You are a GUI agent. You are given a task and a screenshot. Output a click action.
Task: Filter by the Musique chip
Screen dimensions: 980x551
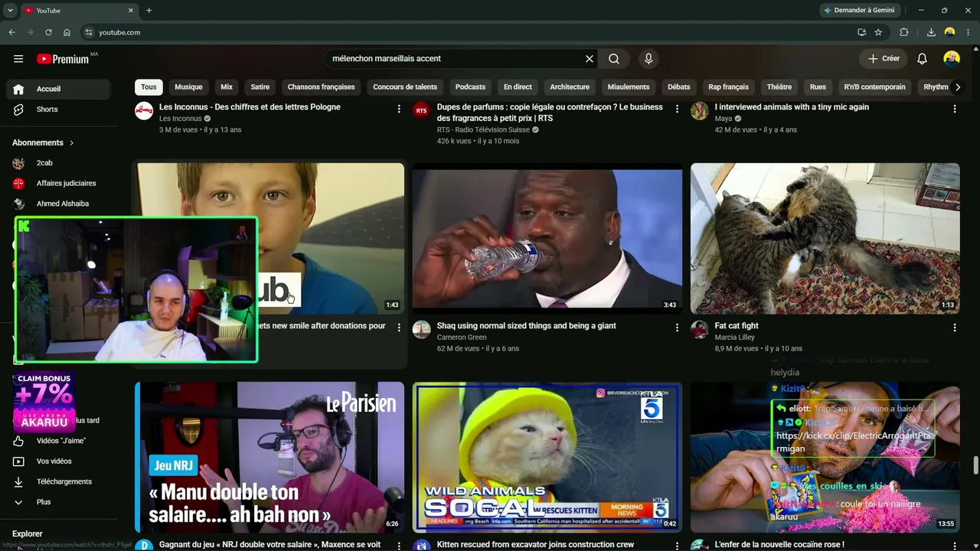pyautogui.click(x=188, y=87)
